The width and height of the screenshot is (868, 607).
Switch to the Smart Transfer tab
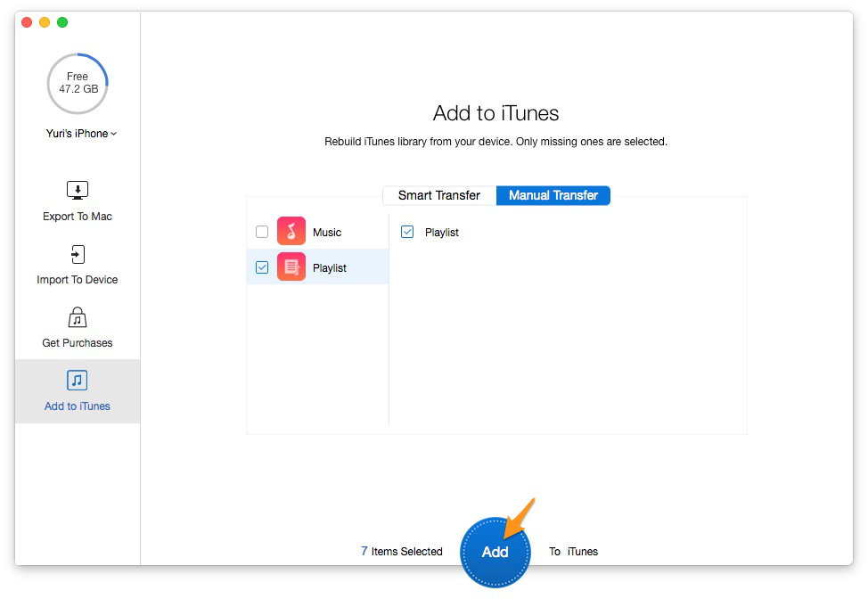pyautogui.click(x=439, y=195)
